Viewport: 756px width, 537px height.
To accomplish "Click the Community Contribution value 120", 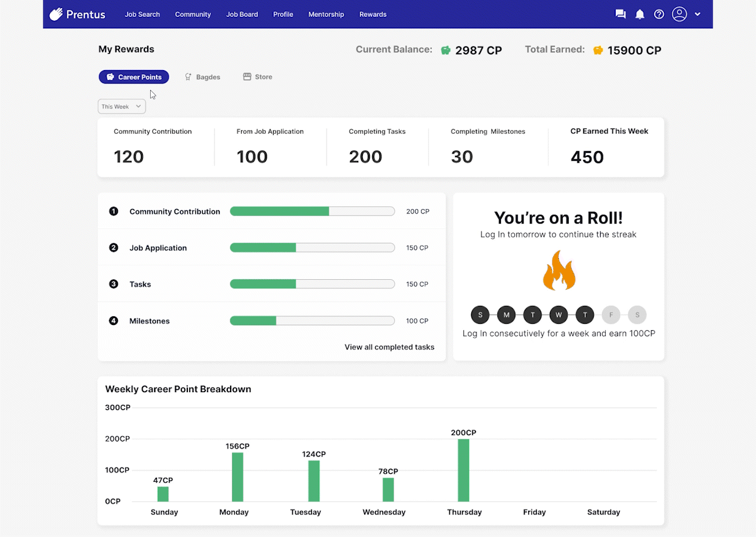I will 129,157.
